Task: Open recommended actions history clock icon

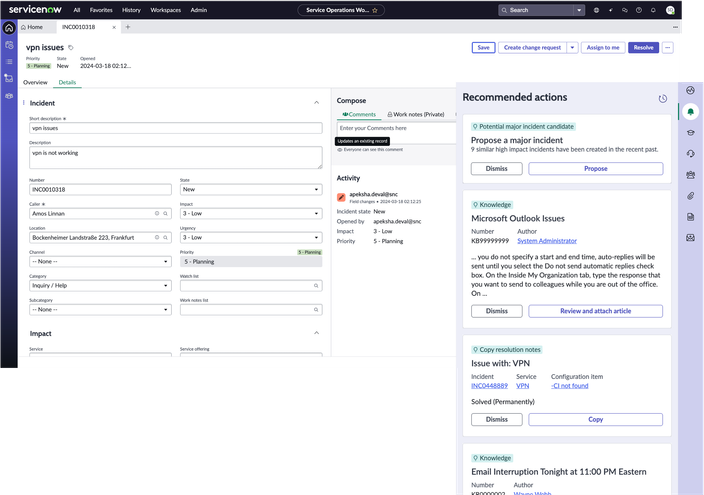Action: click(663, 98)
